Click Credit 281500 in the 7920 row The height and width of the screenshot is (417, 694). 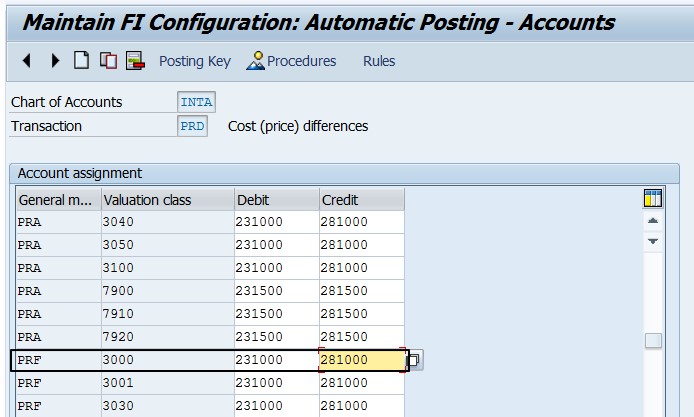[362, 337]
